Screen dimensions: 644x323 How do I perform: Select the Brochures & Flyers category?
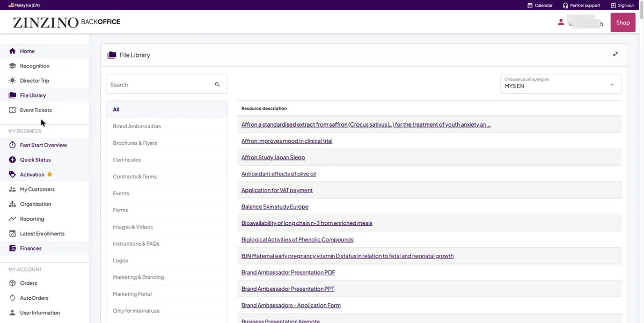click(x=166, y=143)
